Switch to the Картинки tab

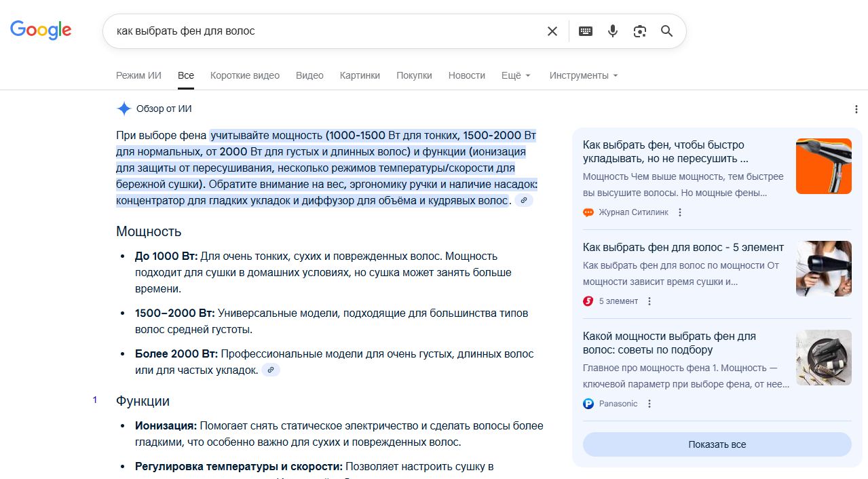pos(360,75)
